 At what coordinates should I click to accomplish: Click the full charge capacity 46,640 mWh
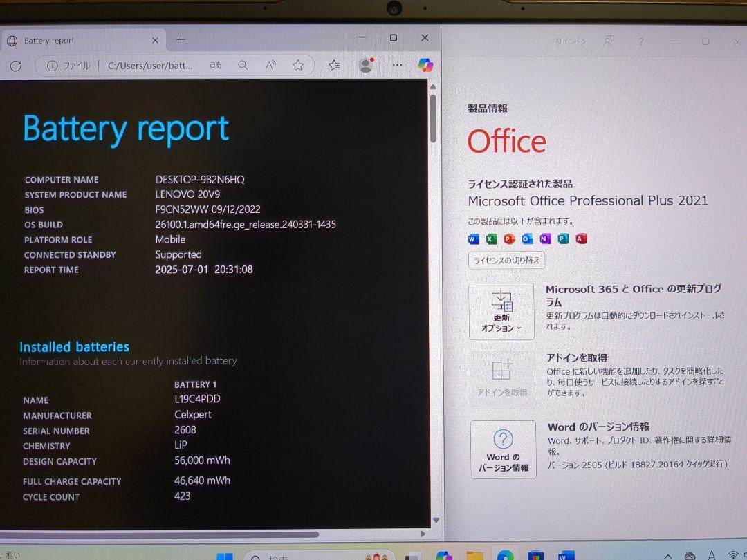[203, 480]
